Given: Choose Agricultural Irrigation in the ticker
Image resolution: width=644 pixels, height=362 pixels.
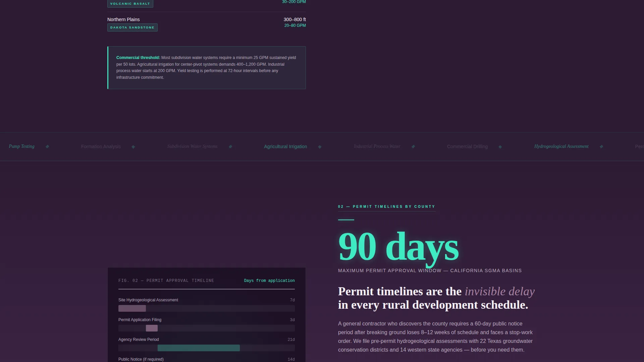Looking at the screenshot, I should coord(285,147).
